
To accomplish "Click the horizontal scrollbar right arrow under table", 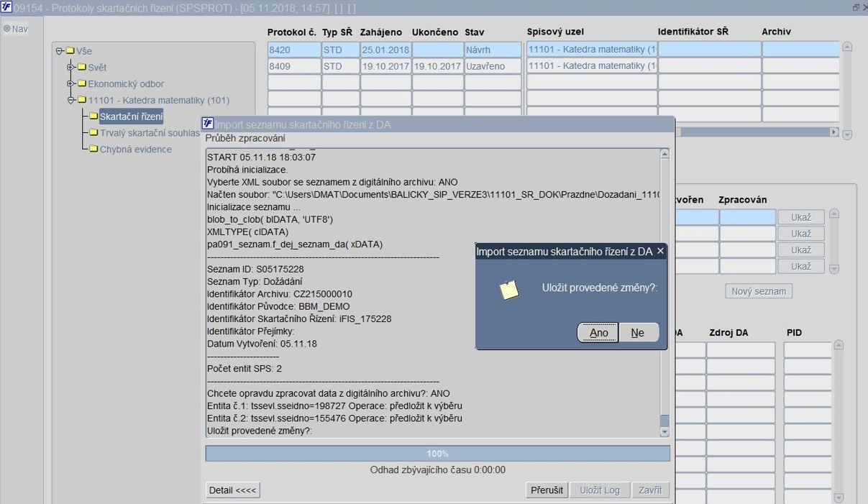I will tap(834, 132).
